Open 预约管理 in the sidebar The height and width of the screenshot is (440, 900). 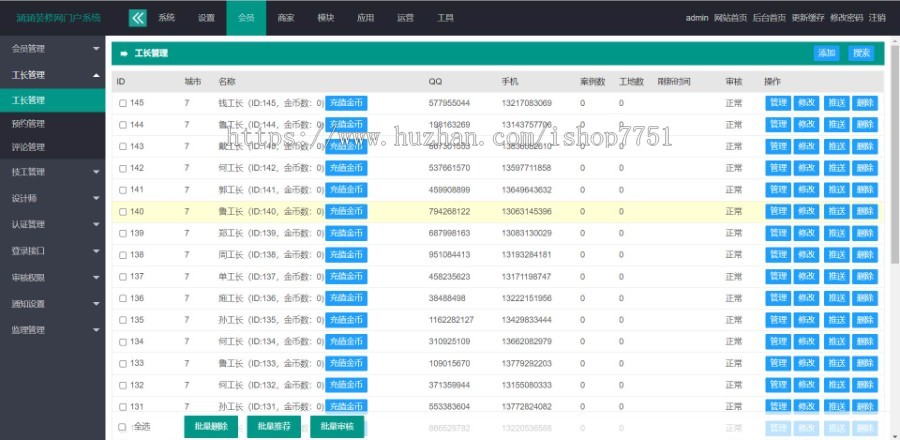tap(28, 124)
